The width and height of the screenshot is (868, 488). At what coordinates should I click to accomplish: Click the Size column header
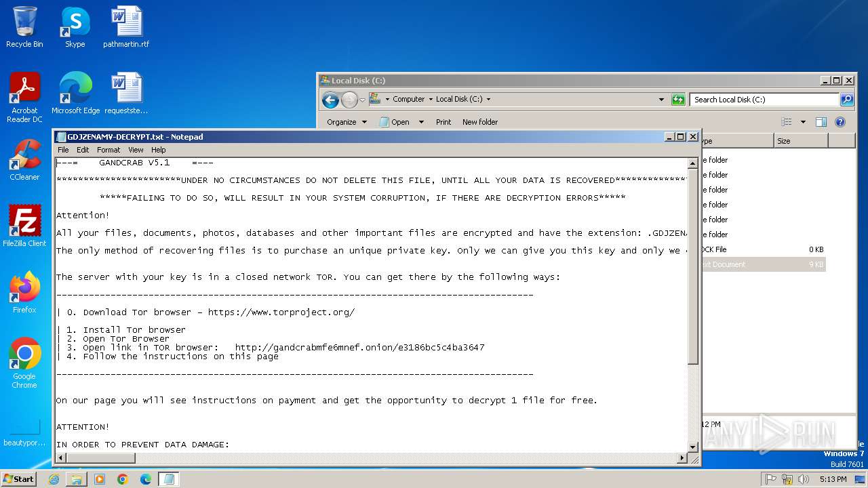click(801, 141)
